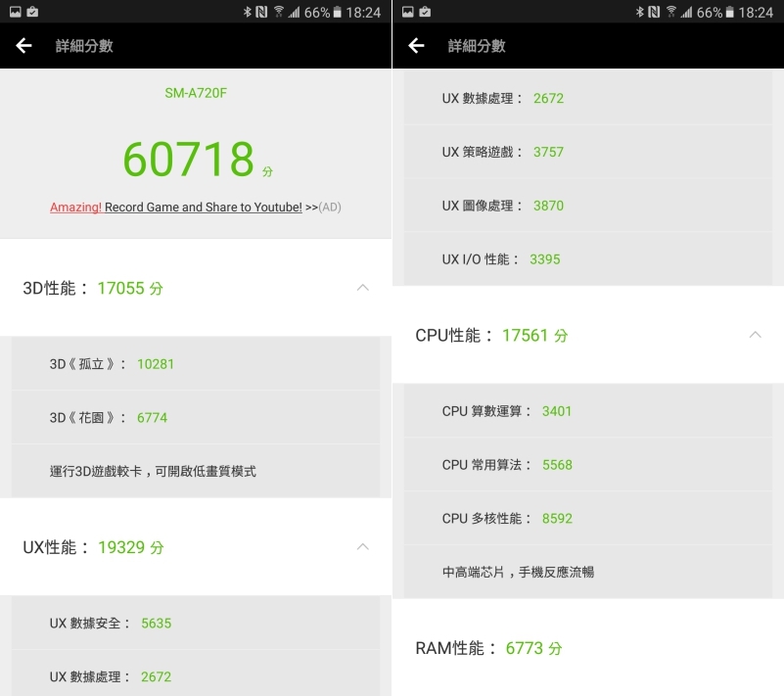Tap the 18:24 clock on right phone

click(756, 12)
